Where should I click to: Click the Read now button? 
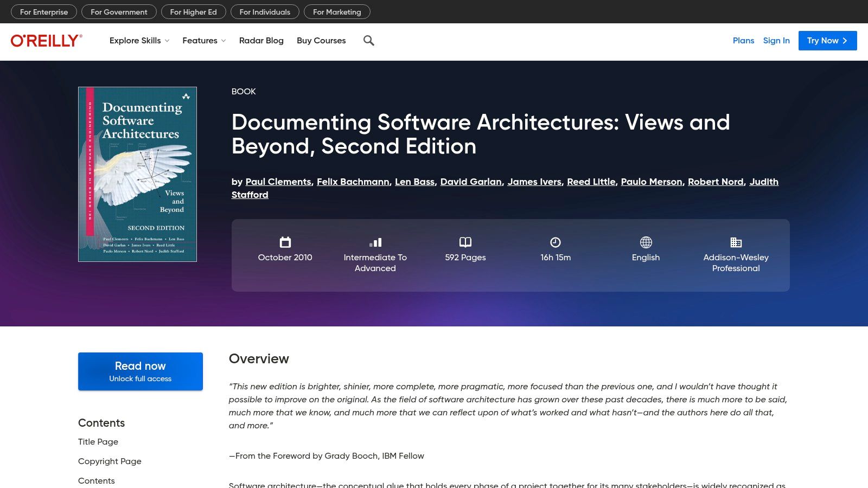pos(141,371)
